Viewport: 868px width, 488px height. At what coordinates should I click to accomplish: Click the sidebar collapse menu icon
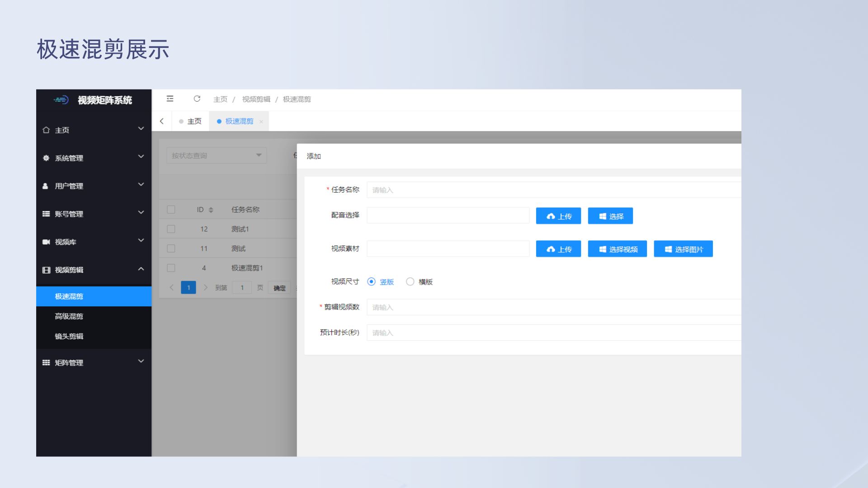point(170,99)
